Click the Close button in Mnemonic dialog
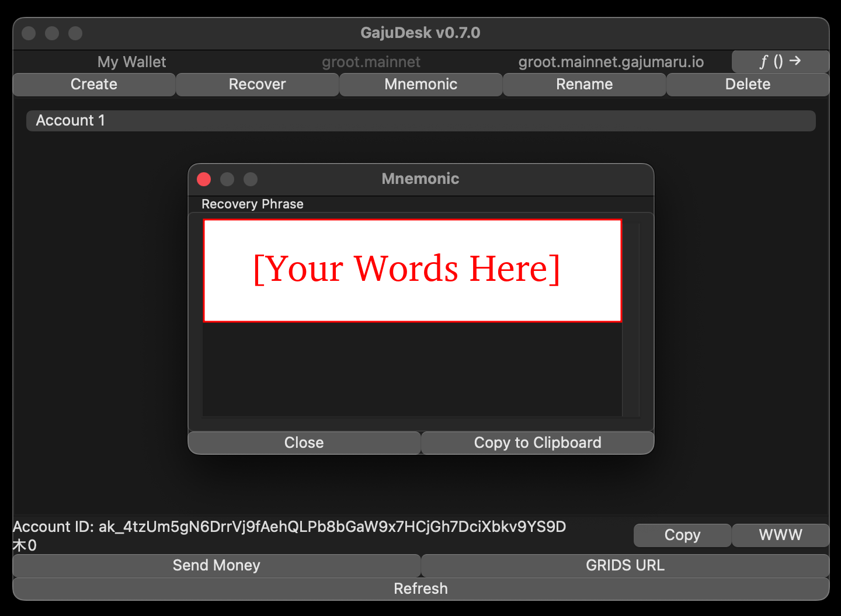The image size is (841, 616). [304, 443]
